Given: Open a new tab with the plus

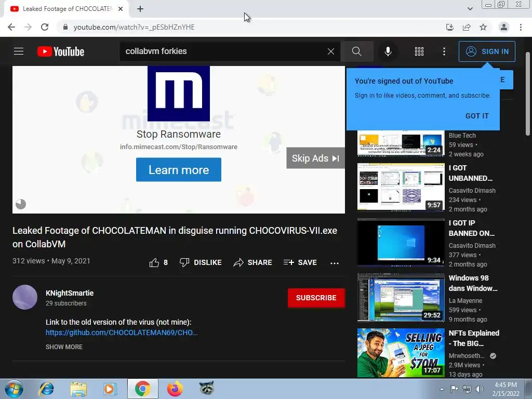Looking at the screenshot, I should [x=140, y=9].
